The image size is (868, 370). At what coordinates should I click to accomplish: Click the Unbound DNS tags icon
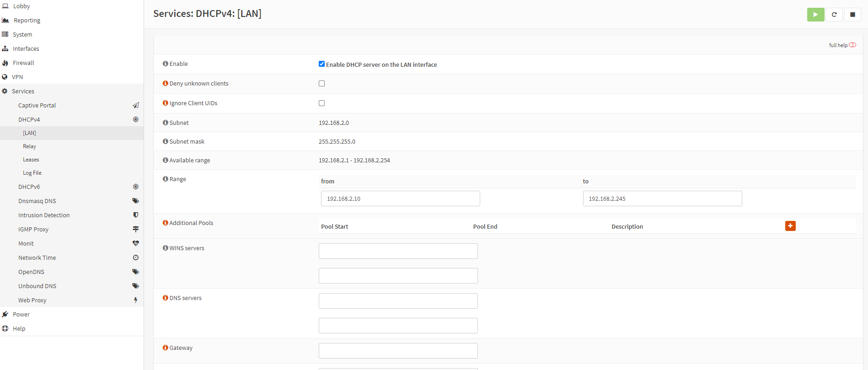point(136,286)
